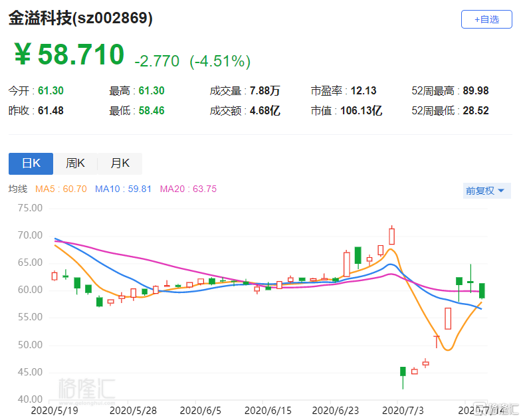Switch to 月K monthly chart tab
This screenshot has height=420, width=523.
pos(120,163)
